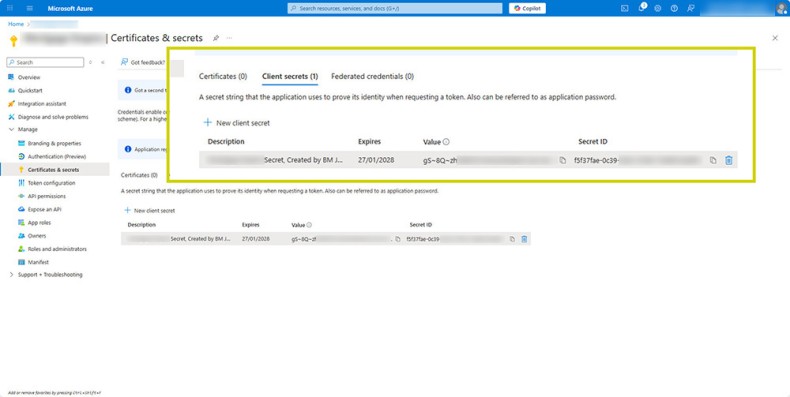Screen dimensions: 790x397
Task: Open App roles
Action: point(39,222)
